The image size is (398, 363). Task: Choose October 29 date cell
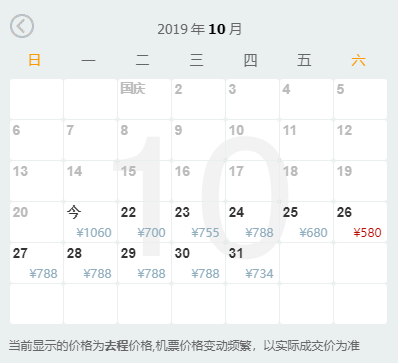coord(144,263)
